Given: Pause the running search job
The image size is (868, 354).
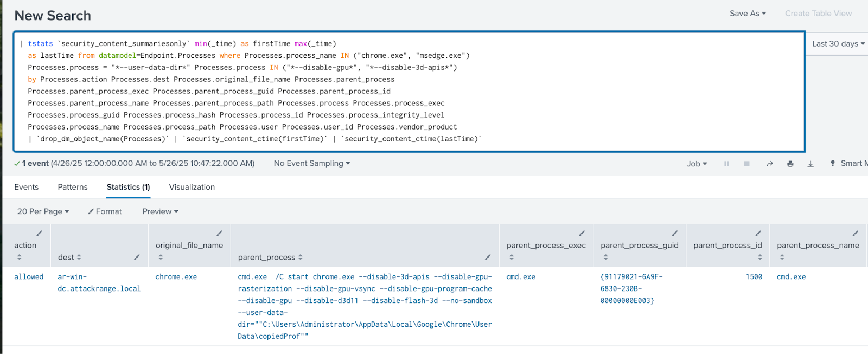Looking at the screenshot, I should coord(726,164).
